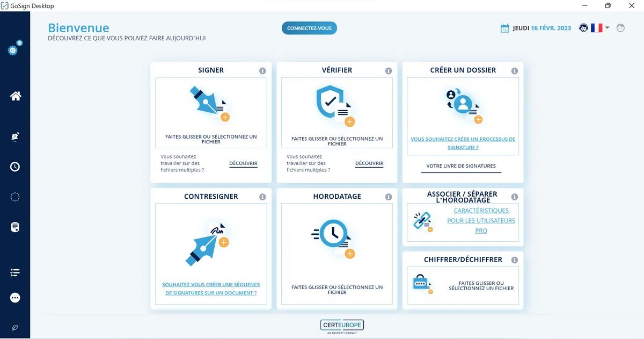The width and height of the screenshot is (644, 339).
Task: Show info for the HORODATAGE card
Action: coord(389,197)
